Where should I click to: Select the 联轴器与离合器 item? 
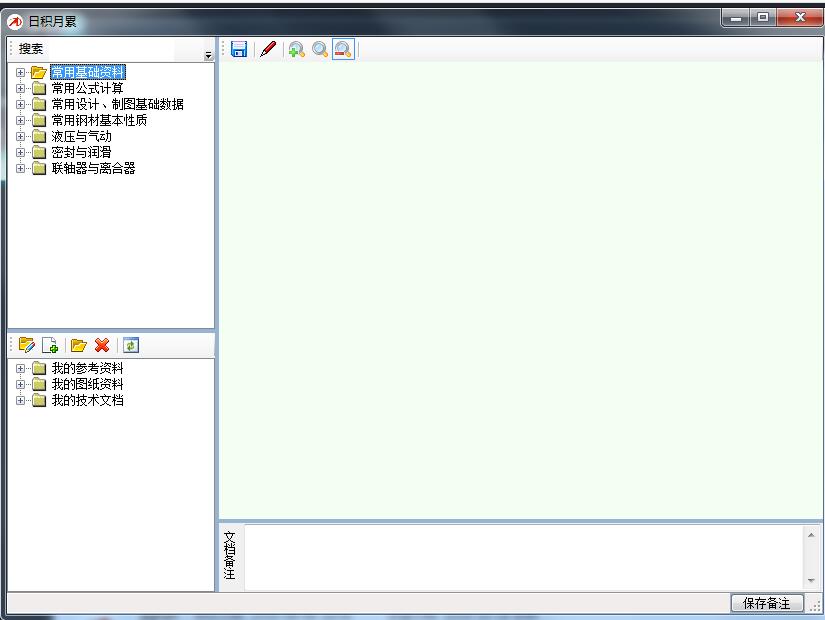(x=93, y=168)
